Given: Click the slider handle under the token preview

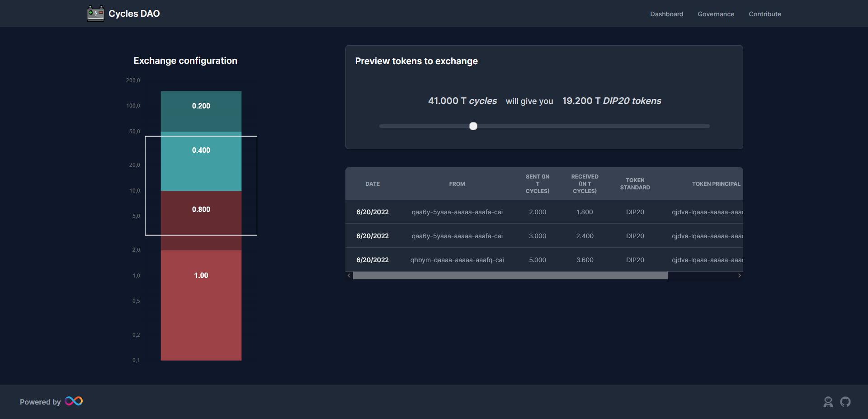Looking at the screenshot, I should point(473,126).
